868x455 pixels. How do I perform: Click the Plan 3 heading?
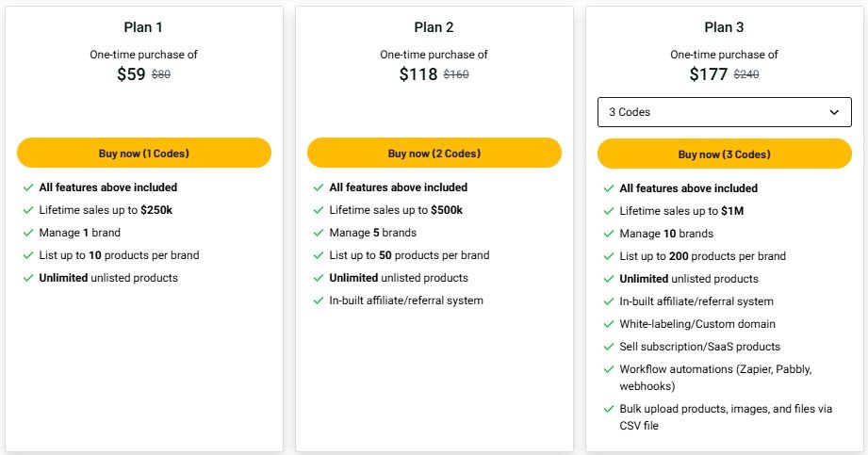[x=724, y=27]
